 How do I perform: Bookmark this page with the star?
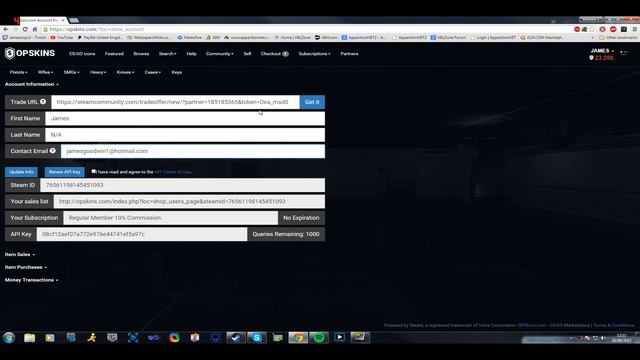592,29
